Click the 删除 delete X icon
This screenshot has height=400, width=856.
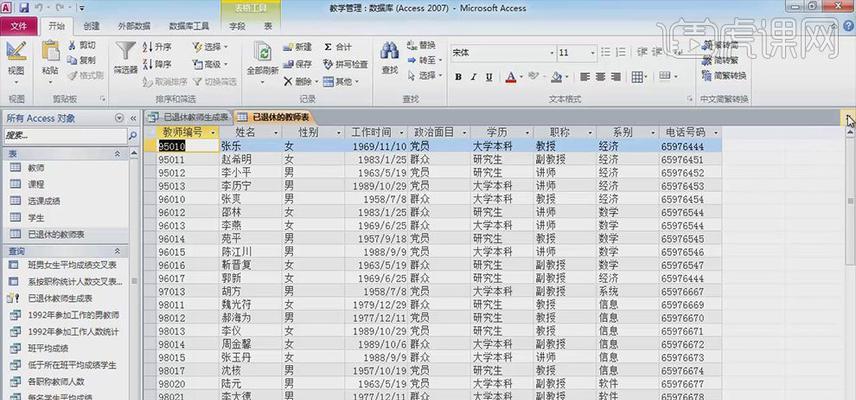tap(288, 81)
